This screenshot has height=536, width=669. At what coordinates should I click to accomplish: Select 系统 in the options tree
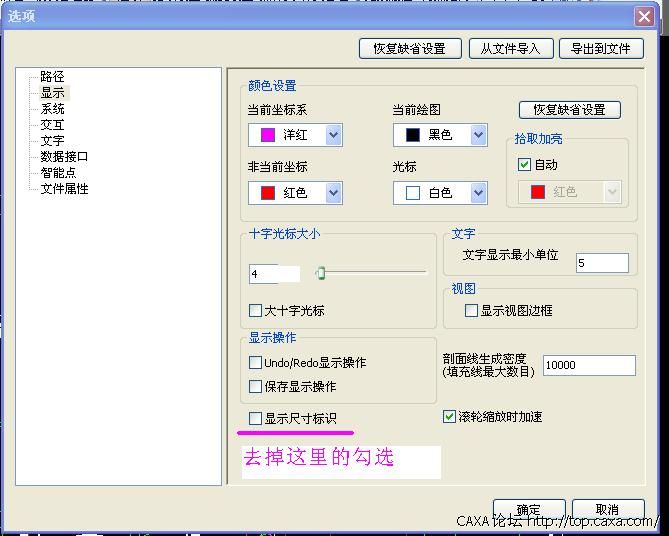click(x=52, y=109)
